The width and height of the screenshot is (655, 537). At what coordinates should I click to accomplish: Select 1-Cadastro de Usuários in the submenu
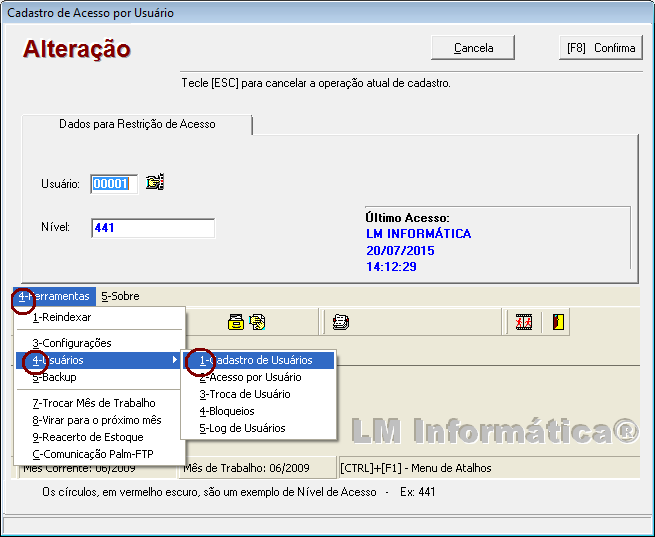[x=258, y=360]
